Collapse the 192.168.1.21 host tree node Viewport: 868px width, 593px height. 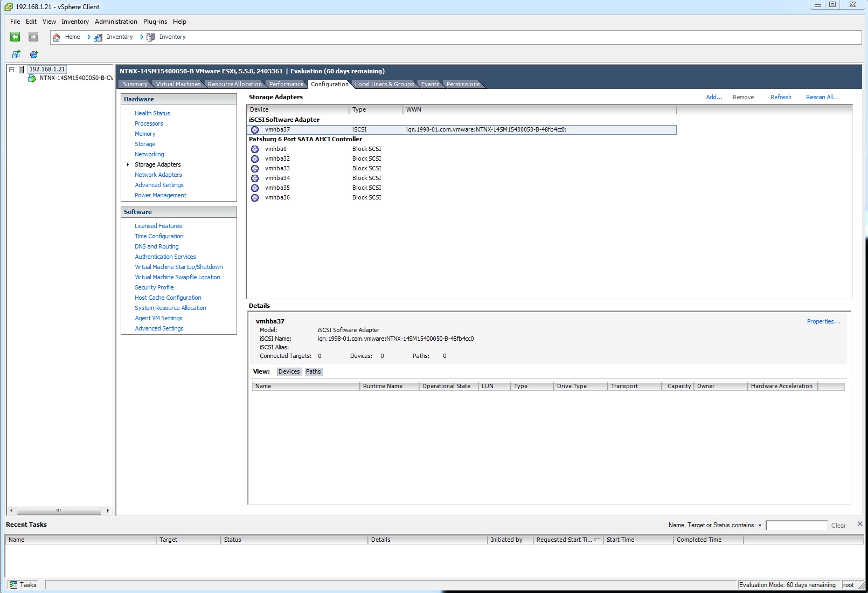point(11,70)
